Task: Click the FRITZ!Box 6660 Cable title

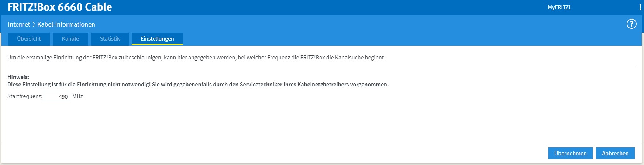Action: (60, 7)
